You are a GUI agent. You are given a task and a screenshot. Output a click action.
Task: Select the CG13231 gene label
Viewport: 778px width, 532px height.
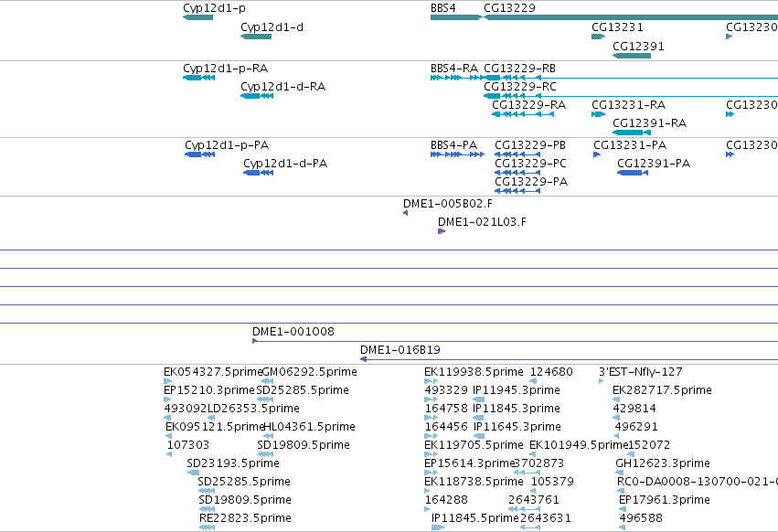(x=617, y=27)
